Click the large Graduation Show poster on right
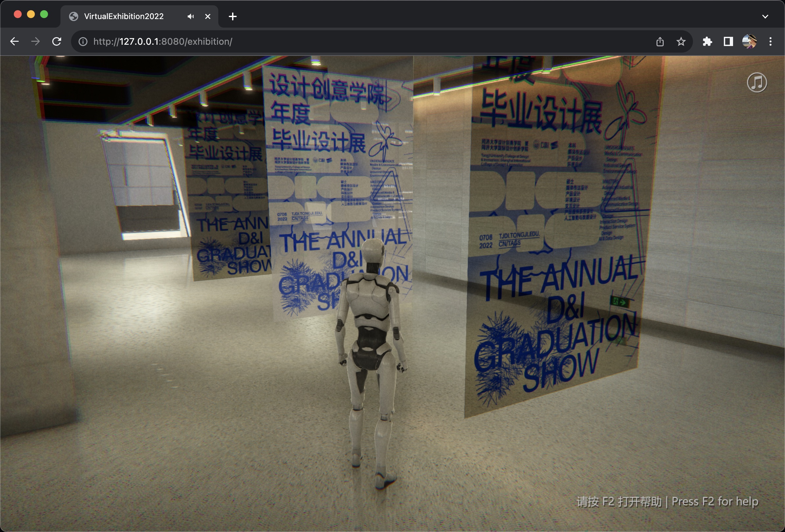Viewport: 785px width, 532px height. point(557,236)
